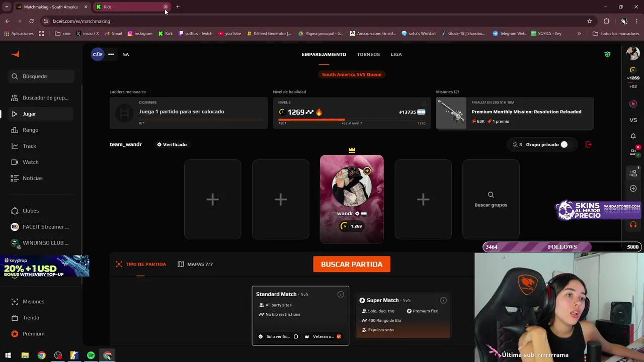Click the SA region selector
The image size is (644, 362).
[x=126, y=54]
